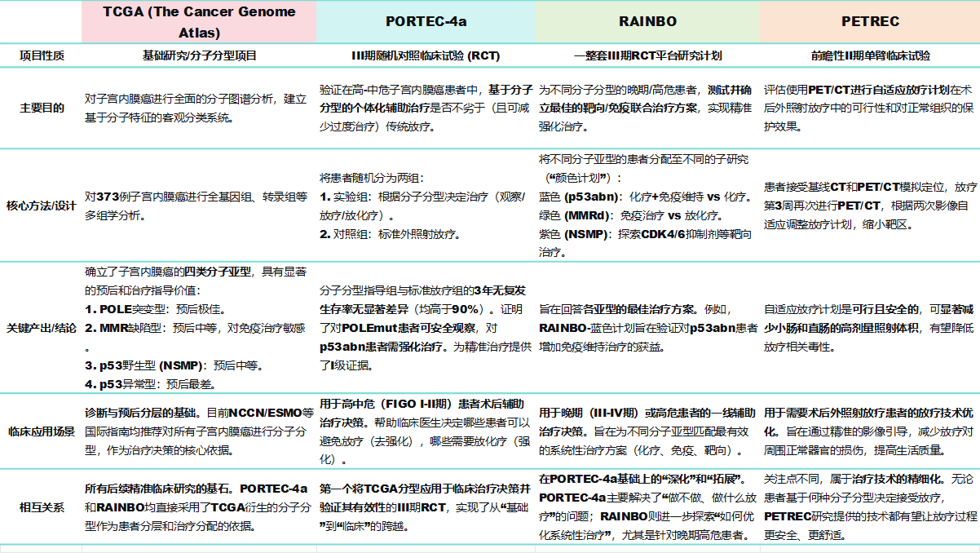Click the 临床应用场景 row label
Screen dimensions: 980x553
42,431
